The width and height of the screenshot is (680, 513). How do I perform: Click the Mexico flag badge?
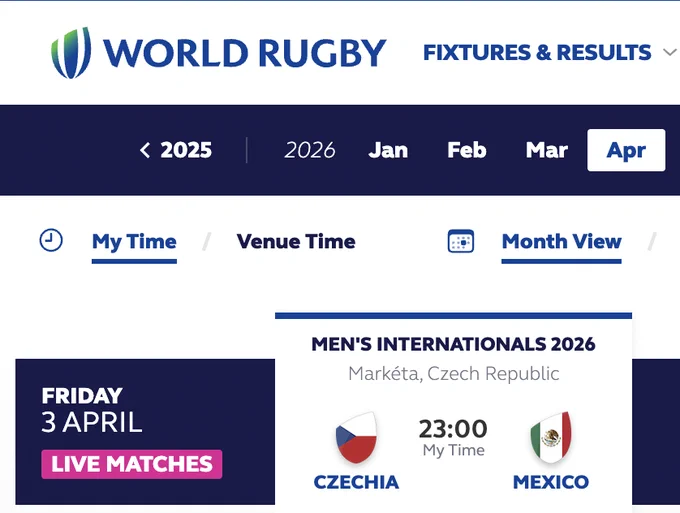pos(551,438)
